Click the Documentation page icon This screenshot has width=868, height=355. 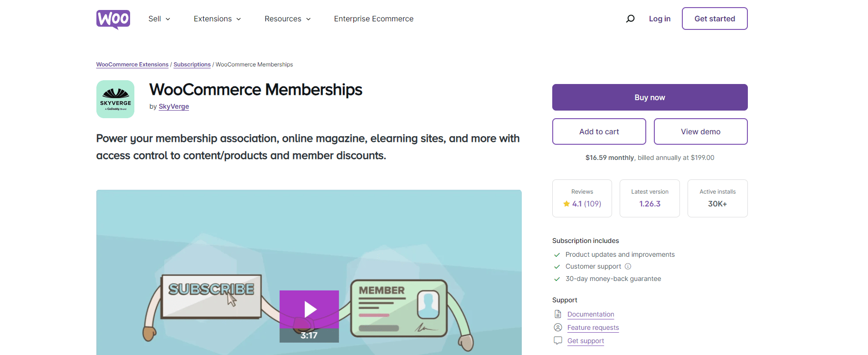point(557,314)
